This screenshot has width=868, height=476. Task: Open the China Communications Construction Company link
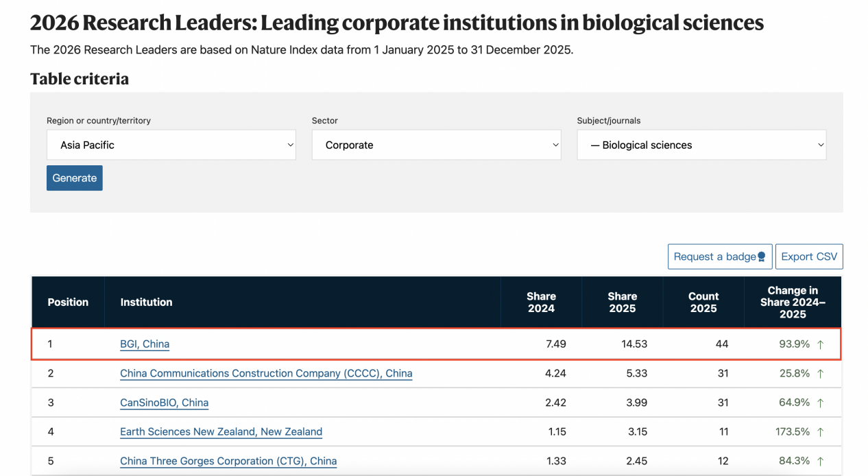(266, 374)
